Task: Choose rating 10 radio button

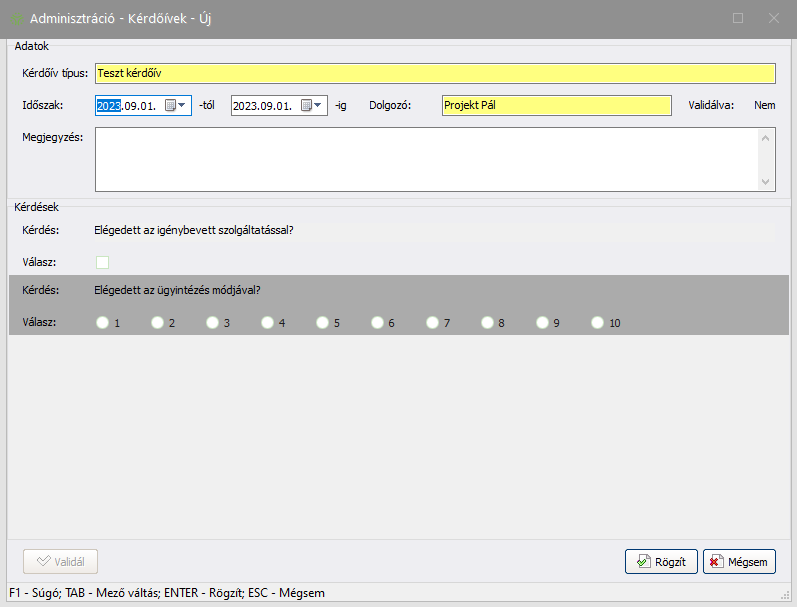Action: pyautogui.click(x=598, y=323)
